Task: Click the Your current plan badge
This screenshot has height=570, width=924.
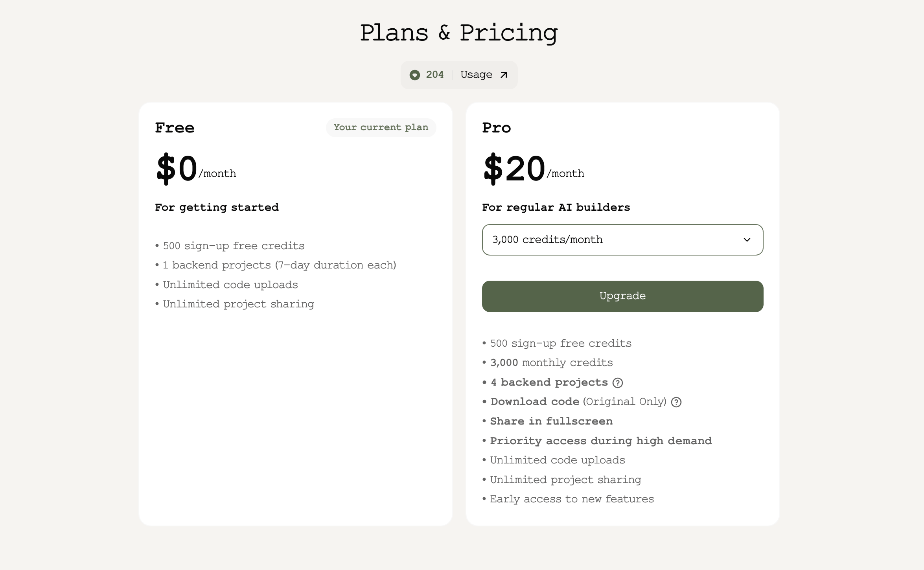Action: 381,127
